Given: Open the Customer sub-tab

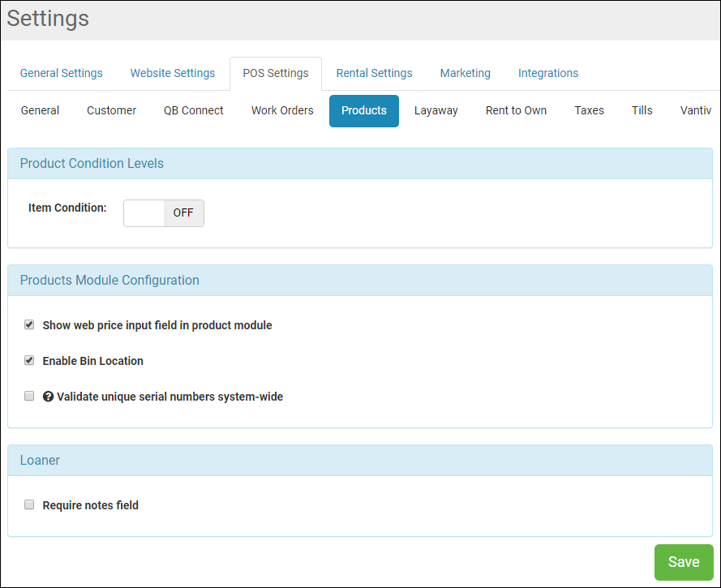Looking at the screenshot, I should [x=111, y=110].
